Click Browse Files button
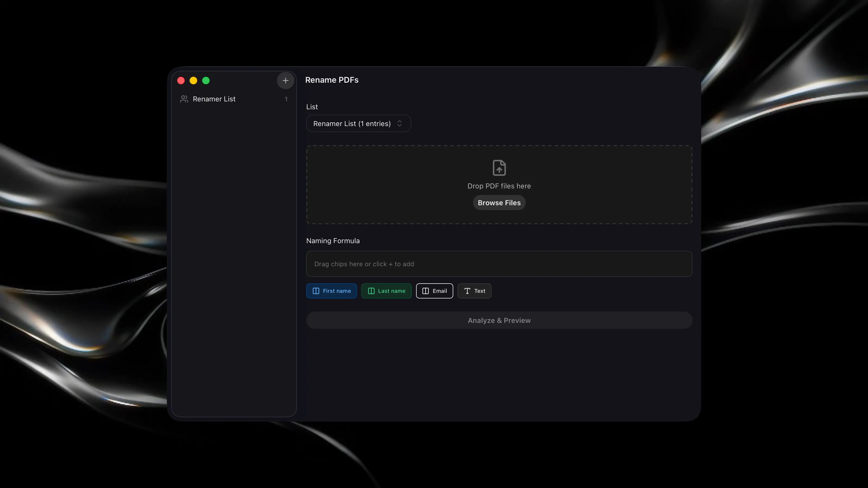 499,203
